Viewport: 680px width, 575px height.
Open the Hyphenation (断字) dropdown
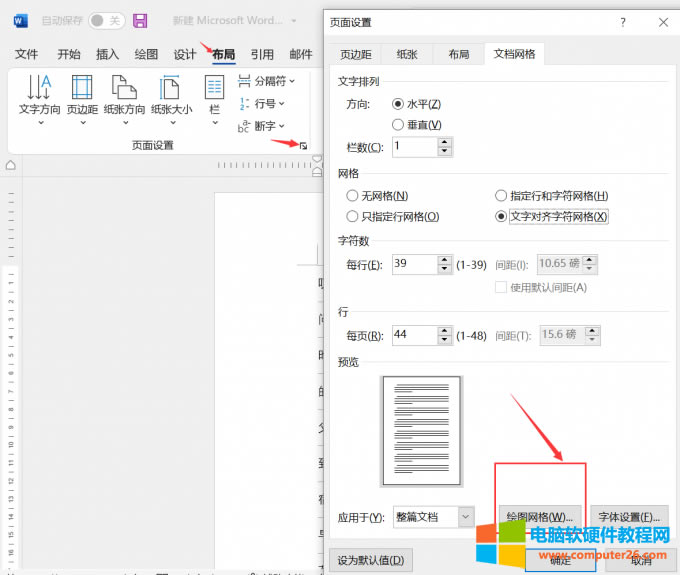coord(262,126)
